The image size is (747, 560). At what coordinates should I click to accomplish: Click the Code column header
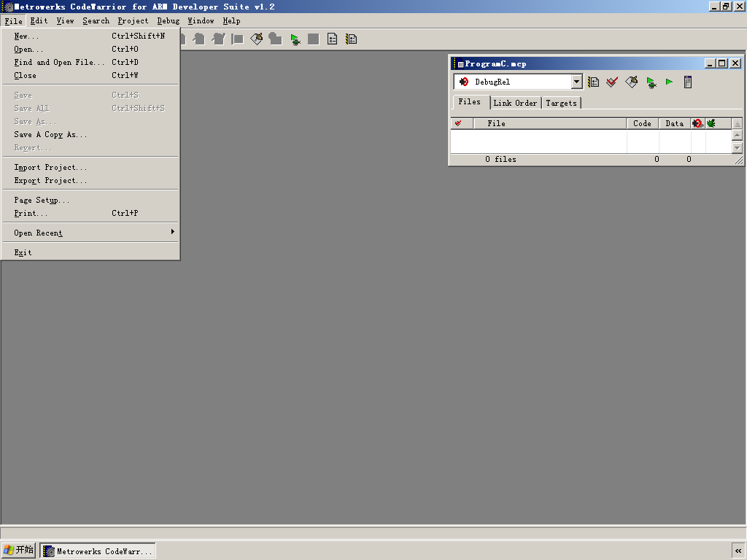click(642, 123)
